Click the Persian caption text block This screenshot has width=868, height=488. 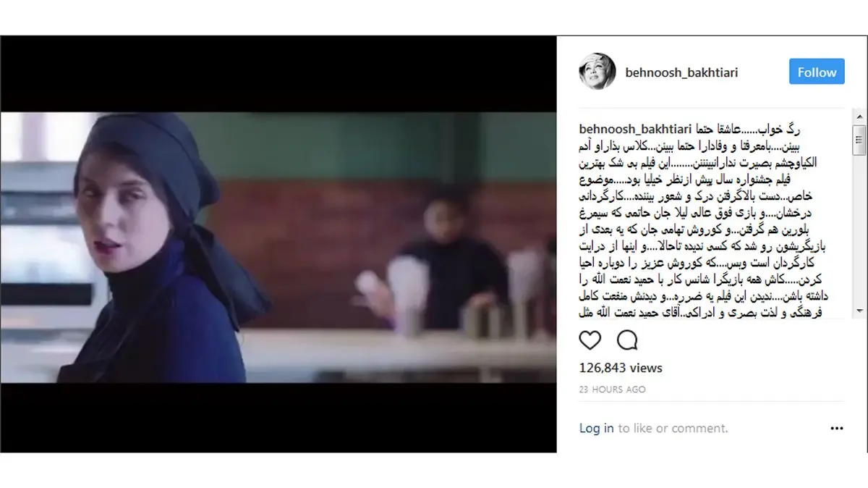click(x=703, y=220)
